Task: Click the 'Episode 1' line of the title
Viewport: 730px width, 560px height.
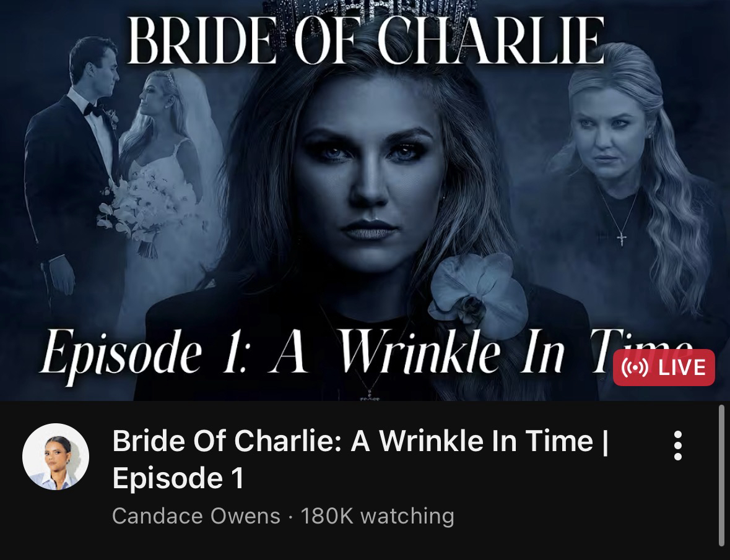Action: coord(178,478)
